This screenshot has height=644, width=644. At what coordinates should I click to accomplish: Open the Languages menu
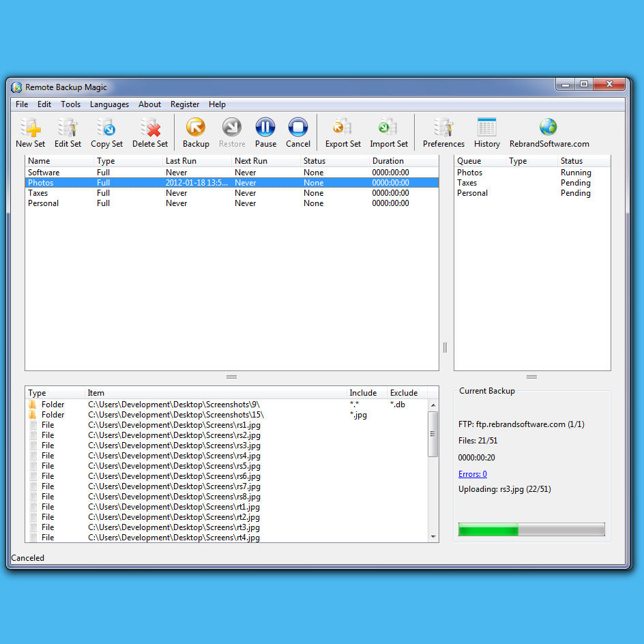coord(109,104)
